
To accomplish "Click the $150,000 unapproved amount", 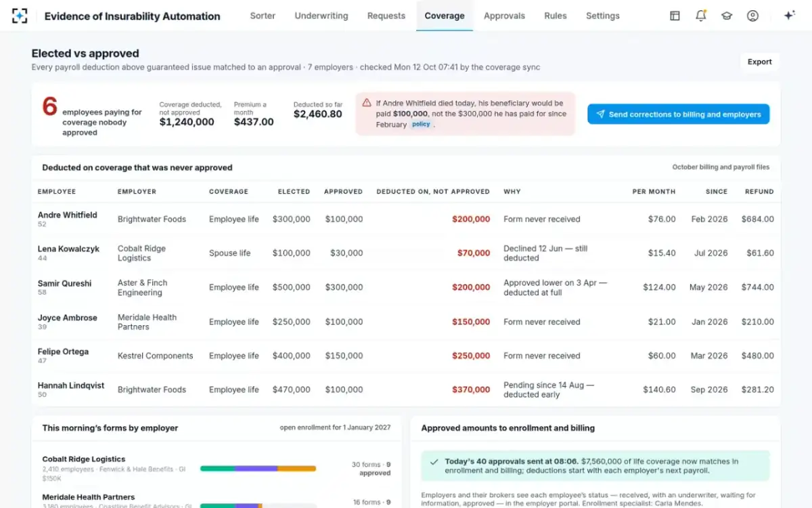I will 471,322.
